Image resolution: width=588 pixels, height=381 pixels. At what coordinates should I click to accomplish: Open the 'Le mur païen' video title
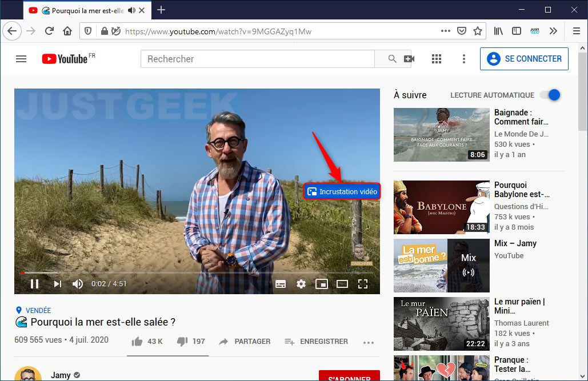pyautogui.click(x=520, y=306)
